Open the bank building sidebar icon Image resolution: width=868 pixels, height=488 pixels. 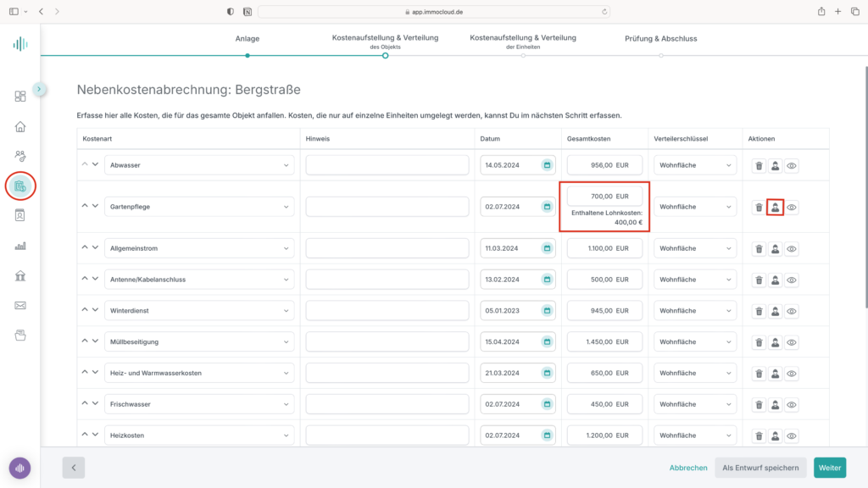(x=20, y=275)
